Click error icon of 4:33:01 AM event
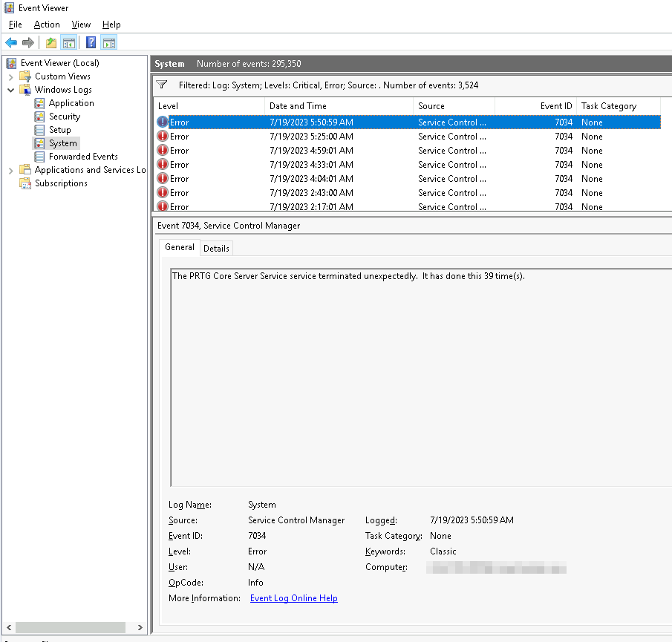 point(163,165)
